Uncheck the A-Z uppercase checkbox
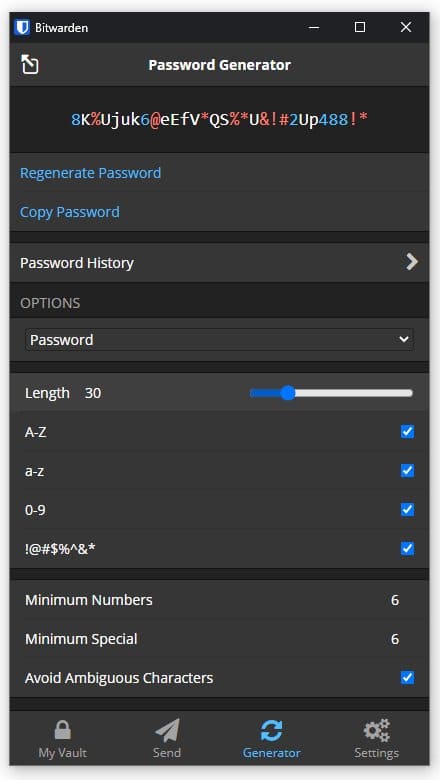The image size is (440, 780). tap(407, 431)
